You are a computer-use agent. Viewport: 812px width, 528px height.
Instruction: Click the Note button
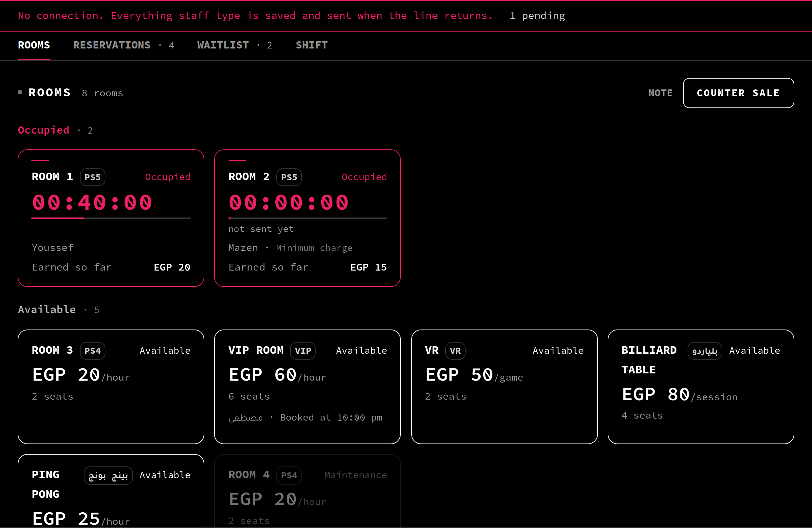[660, 93]
